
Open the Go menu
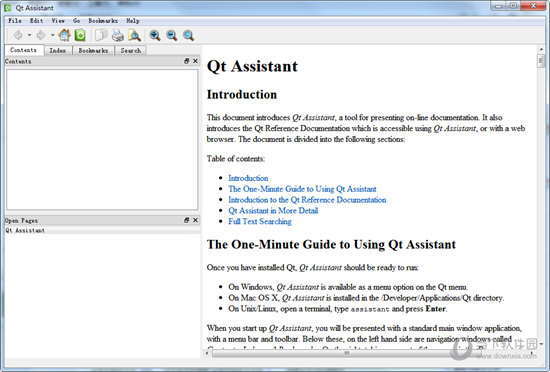[x=76, y=21]
